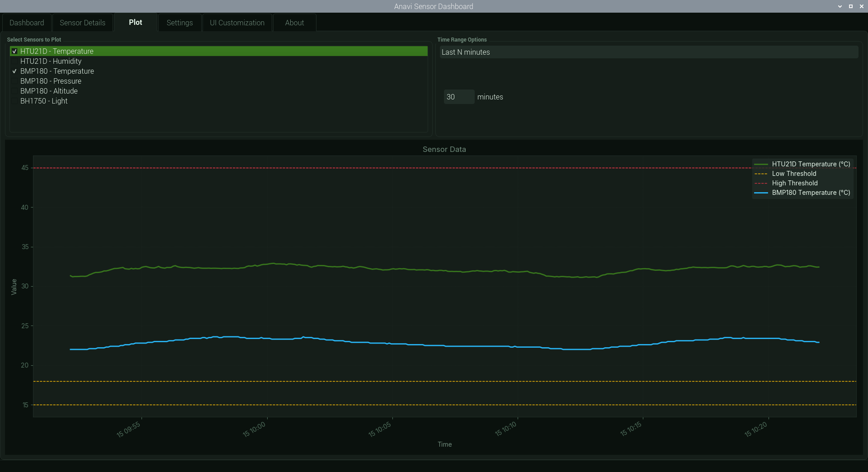This screenshot has height=472, width=868.
Task: Open the About tab
Action: click(x=294, y=23)
